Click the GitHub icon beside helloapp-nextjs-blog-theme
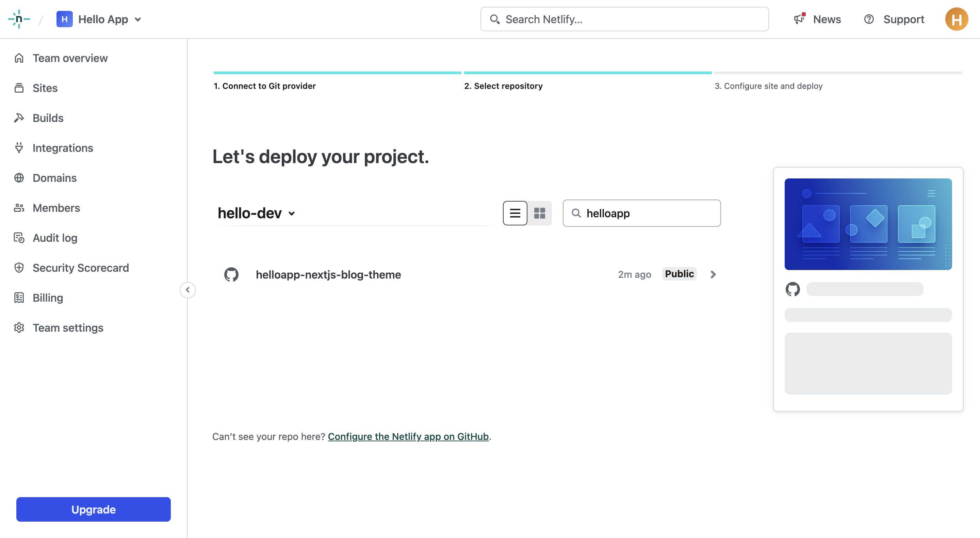This screenshot has width=980, height=538. [231, 274]
